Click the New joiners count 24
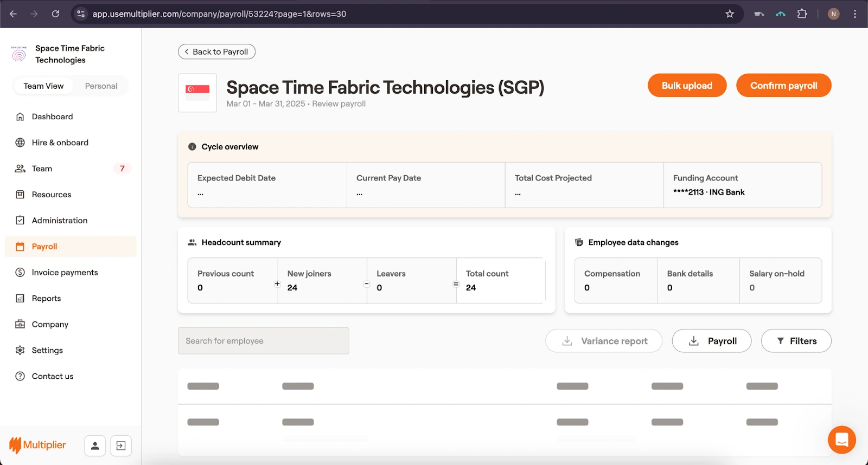This screenshot has width=868, height=465. click(292, 288)
